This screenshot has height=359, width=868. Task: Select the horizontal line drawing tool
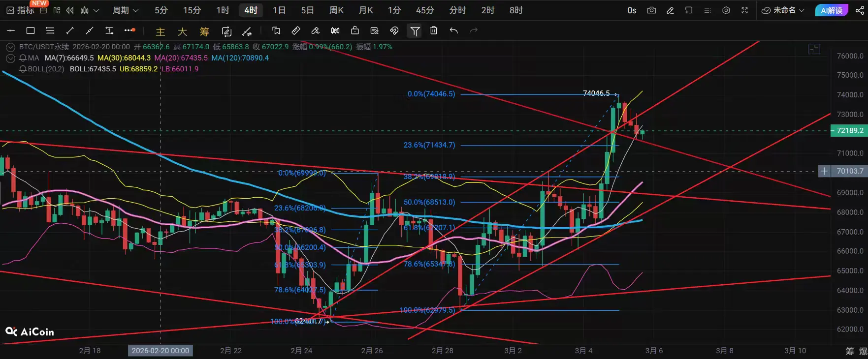(x=11, y=30)
